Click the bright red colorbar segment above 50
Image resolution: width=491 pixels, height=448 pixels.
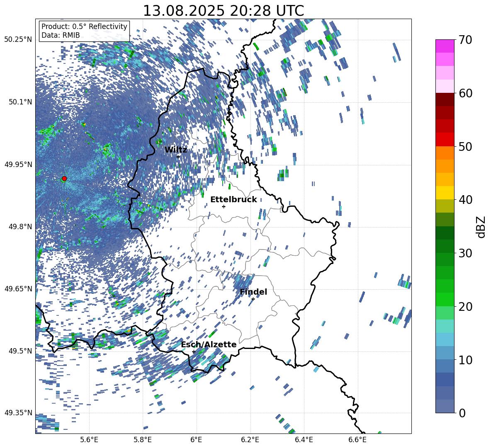coord(445,140)
